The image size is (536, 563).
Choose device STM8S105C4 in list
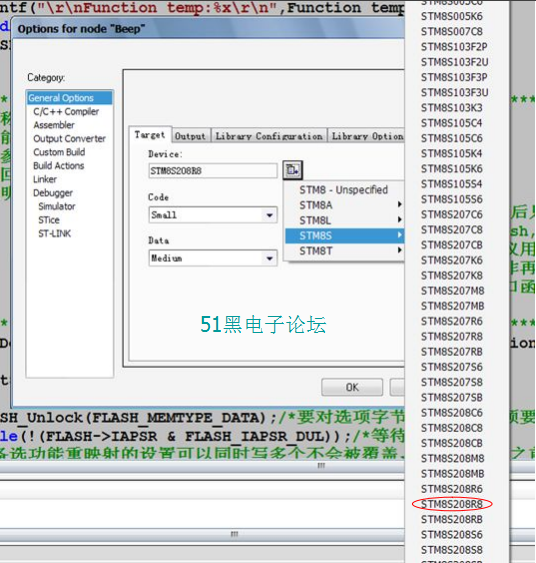click(x=452, y=123)
